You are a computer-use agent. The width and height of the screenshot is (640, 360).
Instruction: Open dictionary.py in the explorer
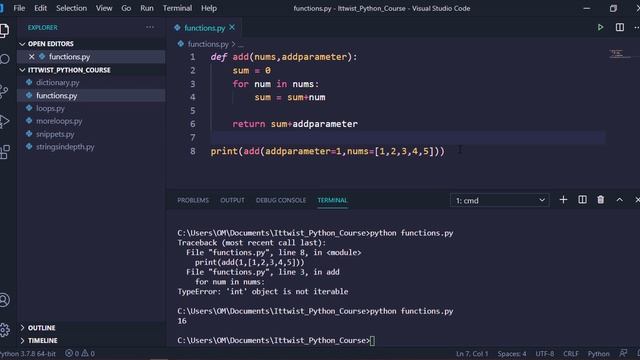(x=58, y=82)
